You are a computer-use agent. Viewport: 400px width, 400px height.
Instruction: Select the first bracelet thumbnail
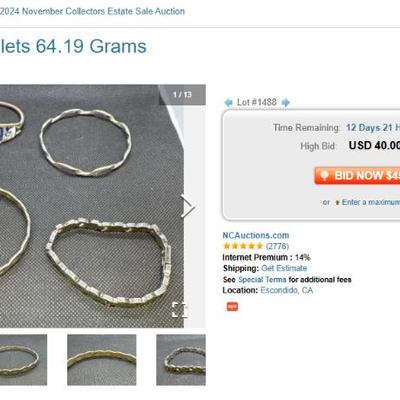point(23,360)
